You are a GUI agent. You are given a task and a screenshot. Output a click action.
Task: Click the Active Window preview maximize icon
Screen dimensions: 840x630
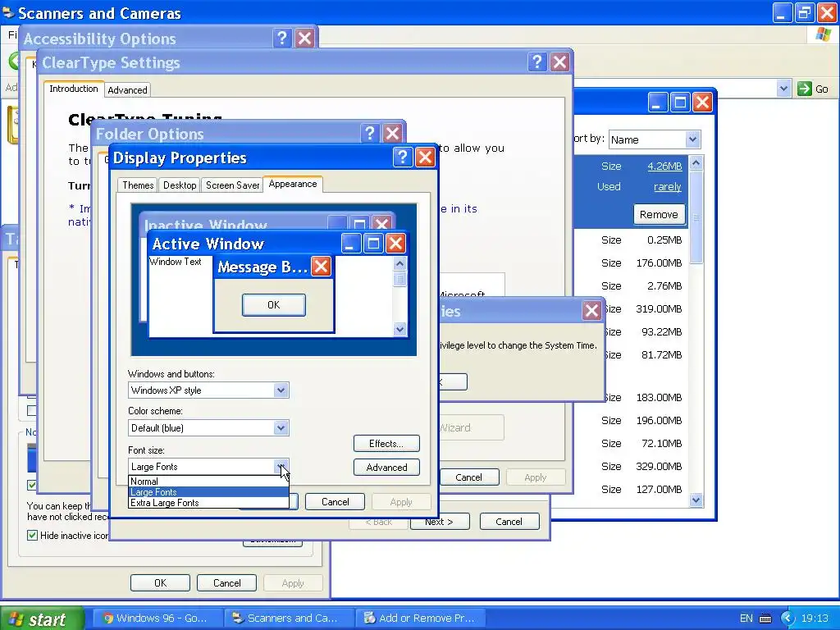373,244
